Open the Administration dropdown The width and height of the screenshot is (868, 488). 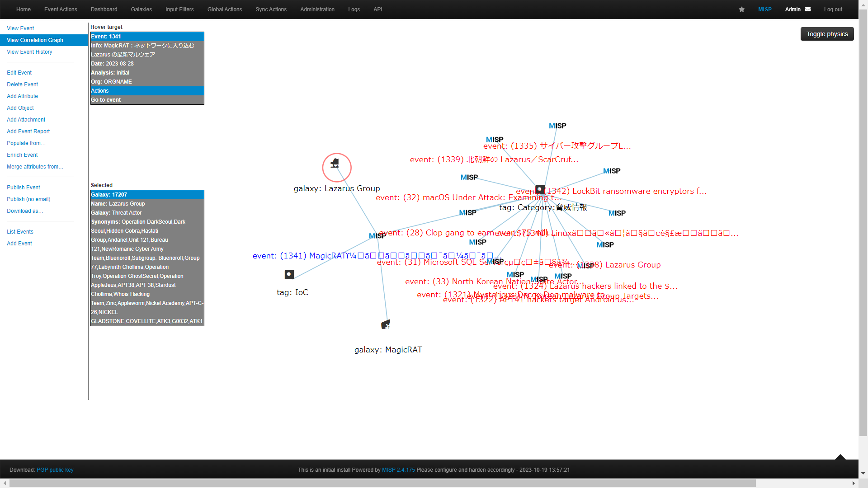pyautogui.click(x=317, y=9)
